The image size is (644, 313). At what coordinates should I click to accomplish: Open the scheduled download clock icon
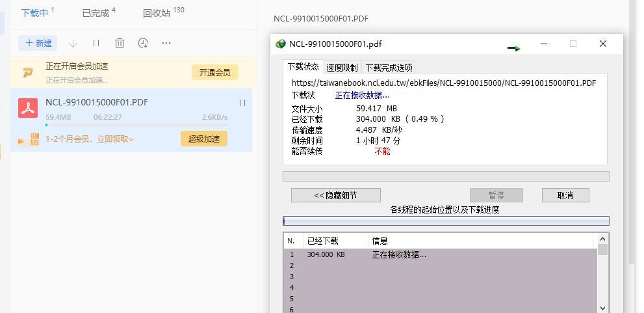[x=143, y=43]
